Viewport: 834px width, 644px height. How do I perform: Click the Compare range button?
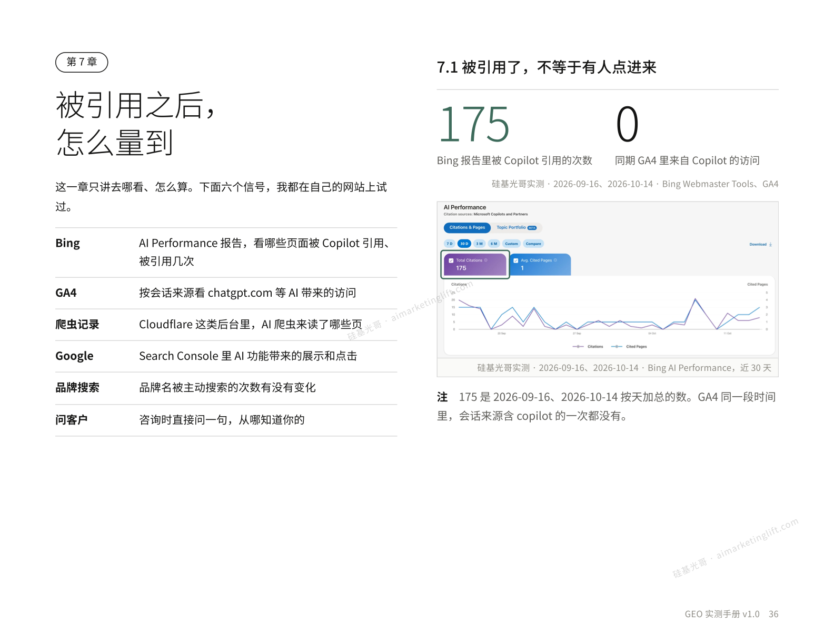533,244
